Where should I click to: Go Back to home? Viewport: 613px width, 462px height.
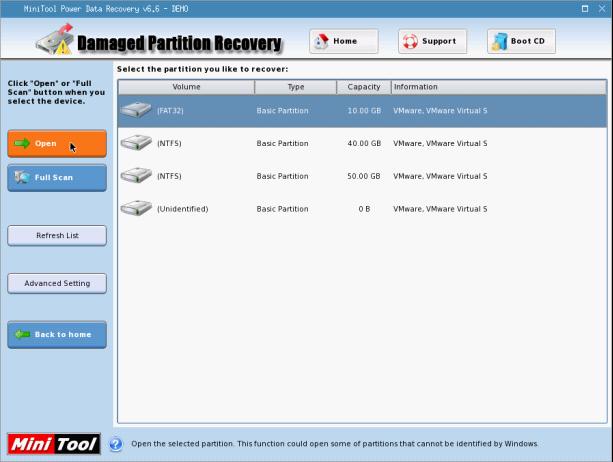(x=57, y=335)
